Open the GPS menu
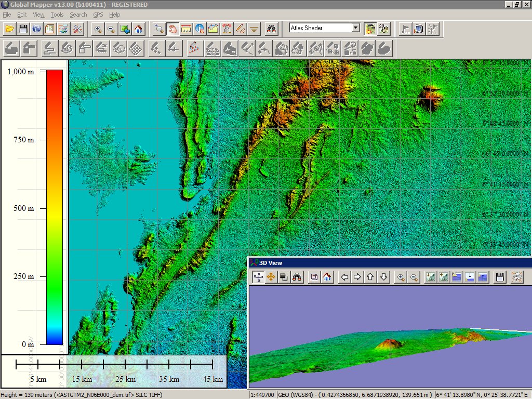Viewport: 532px width, 399px height. pyautogui.click(x=98, y=15)
